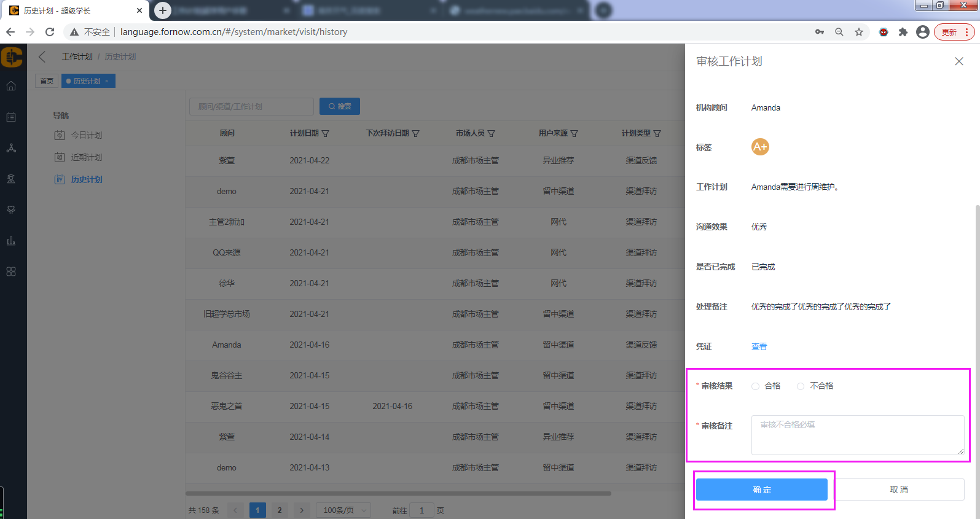
Task: Select the 不合格 radio option
Action: pyautogui.click(x=801, y=386)
